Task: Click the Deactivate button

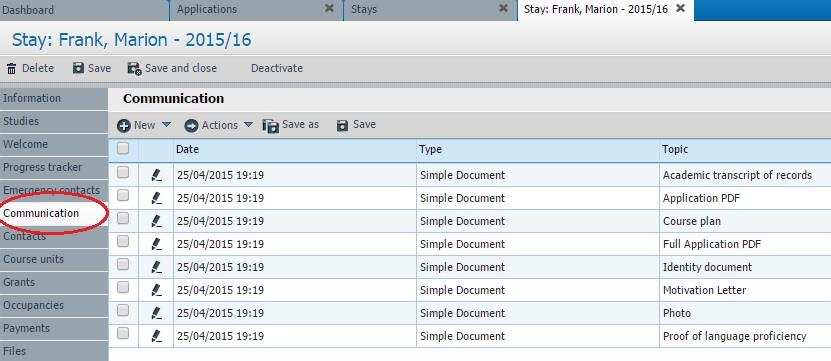Action: [x=277, y=68]
